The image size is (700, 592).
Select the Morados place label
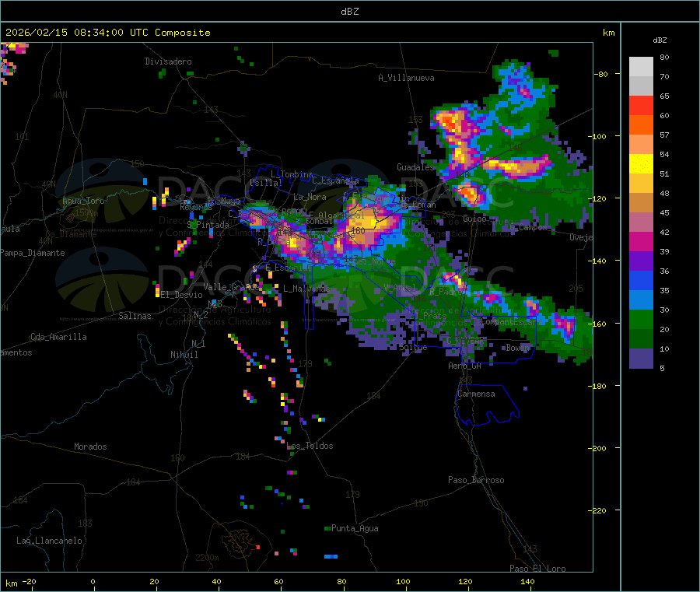coord(90,447)
